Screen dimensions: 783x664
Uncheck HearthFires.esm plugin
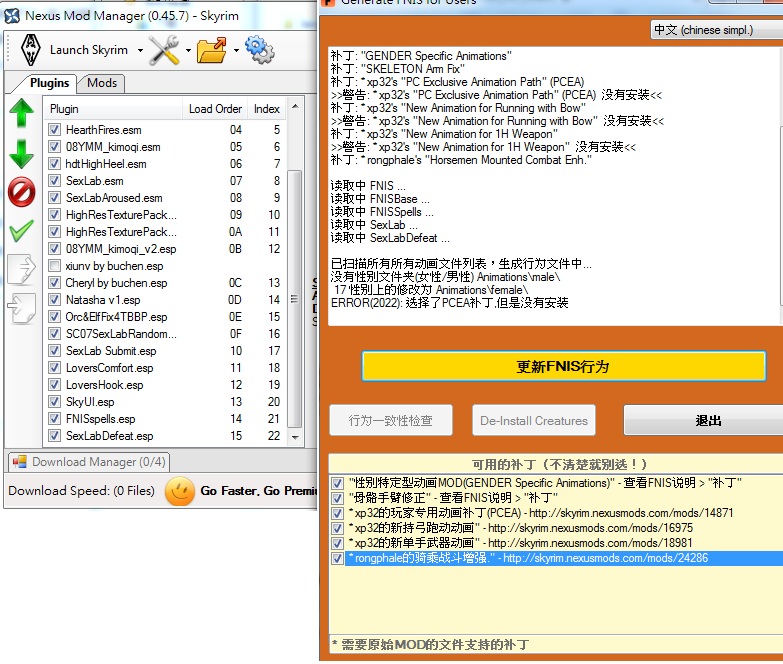(x=54, y=130)
